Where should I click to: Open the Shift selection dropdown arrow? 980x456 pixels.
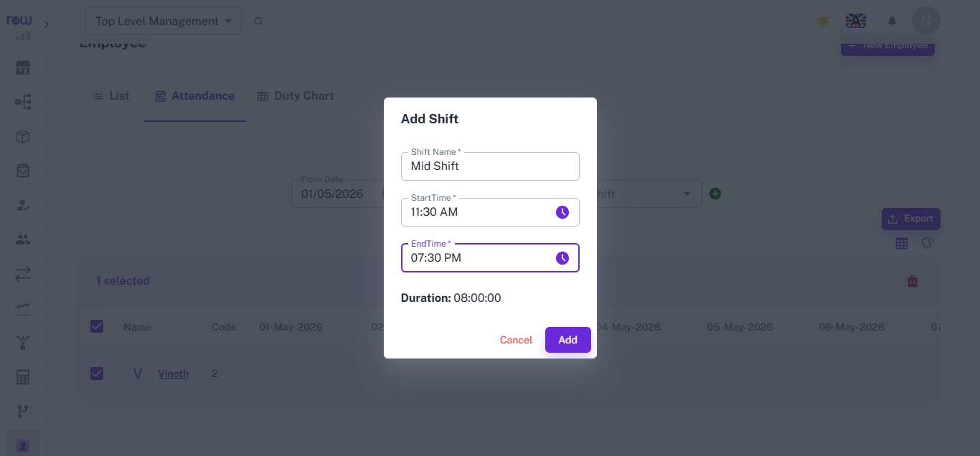pos(687,194)
